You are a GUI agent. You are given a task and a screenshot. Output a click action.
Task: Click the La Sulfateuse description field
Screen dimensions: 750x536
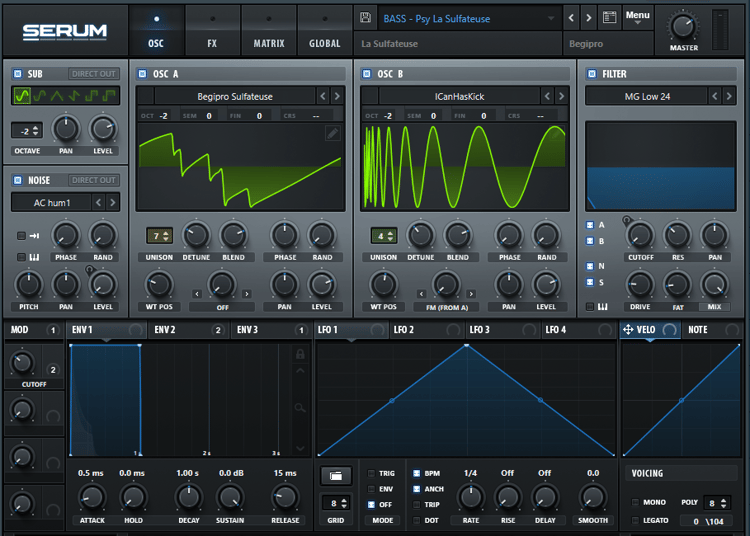[x=458, y=44]
